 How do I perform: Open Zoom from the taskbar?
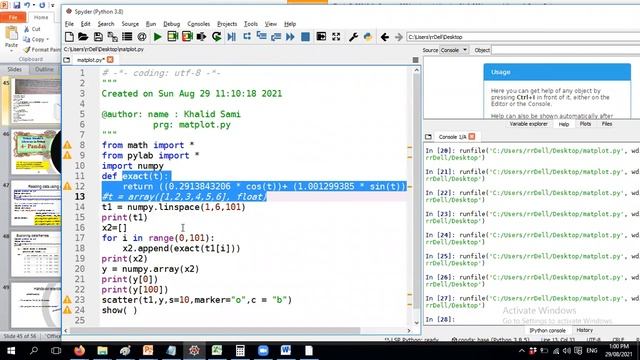[263, 351]
